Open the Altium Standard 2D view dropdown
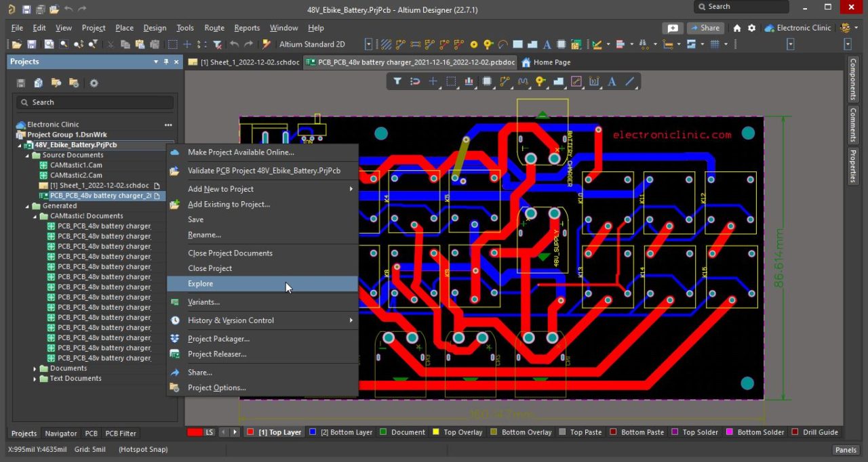The width and height of the screenshot is (868, 462). pyautogui.click(x=368, y=44)
